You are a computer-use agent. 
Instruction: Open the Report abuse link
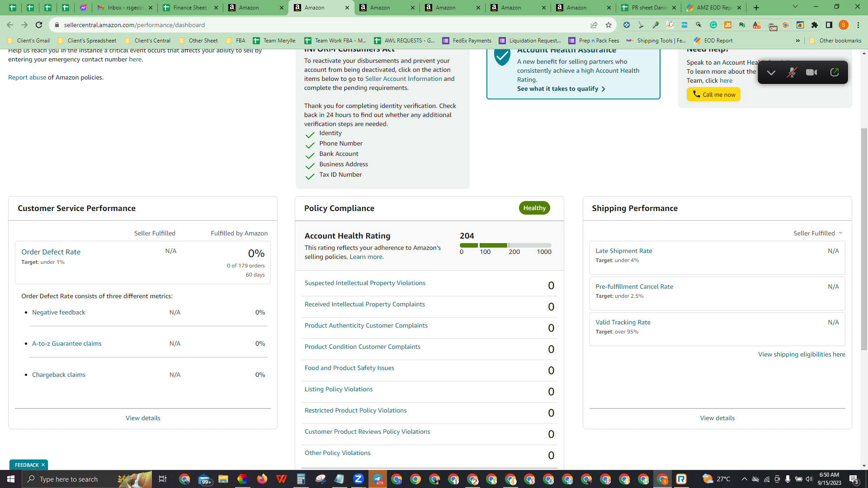(27, 78)
